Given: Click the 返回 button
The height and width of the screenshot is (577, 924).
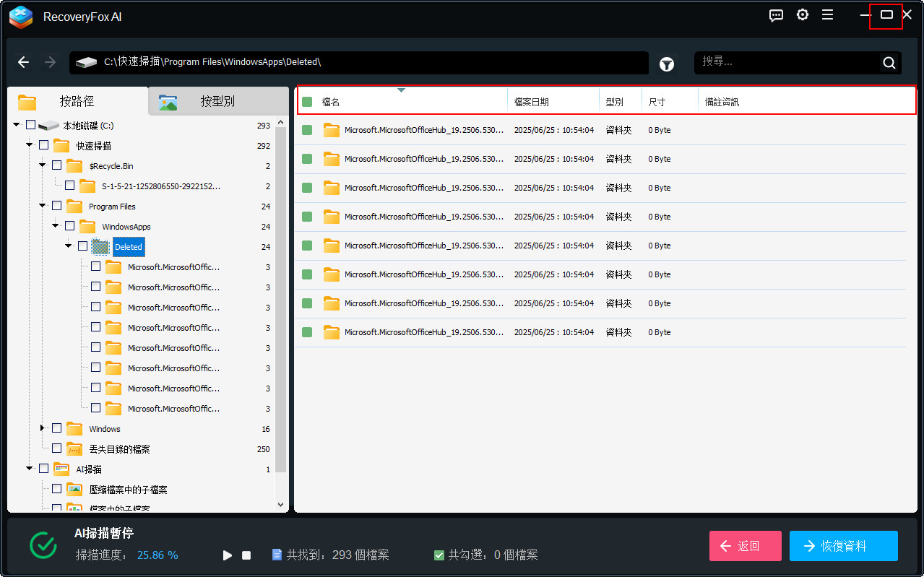Looking at the screenshot, I should tap(745, 546).
